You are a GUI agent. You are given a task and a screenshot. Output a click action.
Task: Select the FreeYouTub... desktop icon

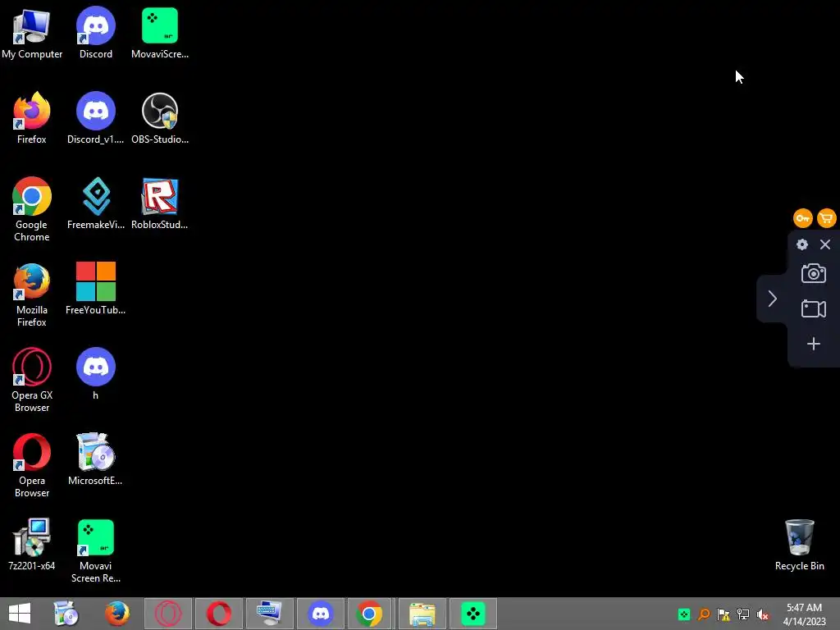(96, 288)
